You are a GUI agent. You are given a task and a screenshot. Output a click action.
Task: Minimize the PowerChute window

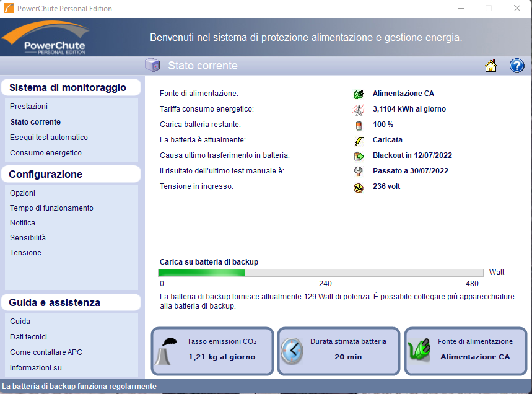coord(460,8)
